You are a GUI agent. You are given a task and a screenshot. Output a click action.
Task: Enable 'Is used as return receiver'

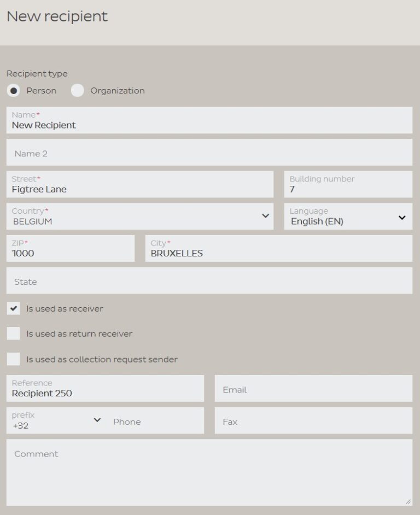point(13,334)
